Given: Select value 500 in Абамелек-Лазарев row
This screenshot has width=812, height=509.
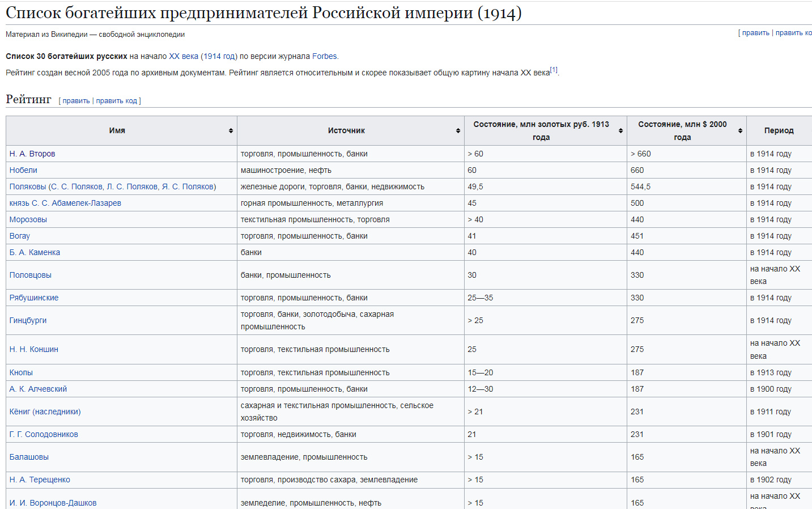Looking at the screenshot, I should [x=637, y=203].
